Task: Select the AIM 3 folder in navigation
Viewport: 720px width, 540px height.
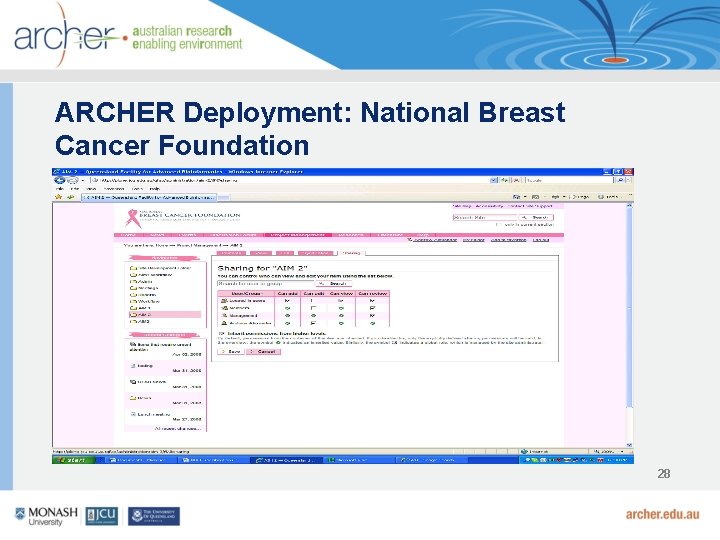Action: [140, 321]
